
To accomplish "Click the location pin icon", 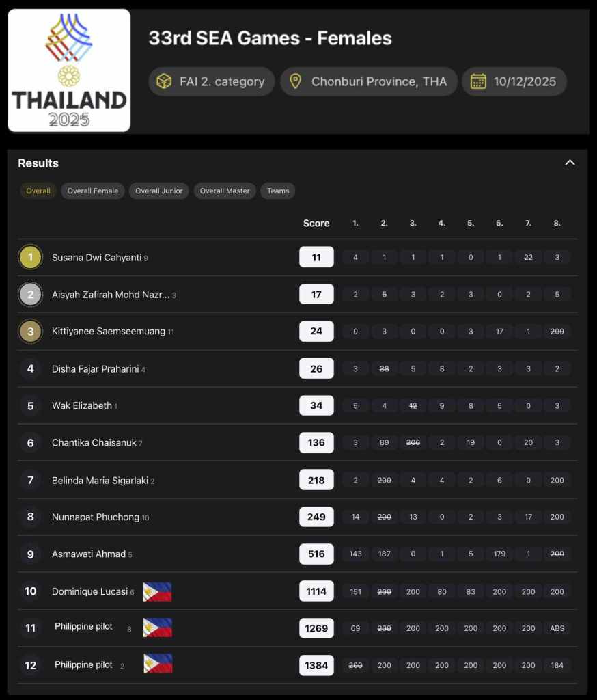I will pos(295,81).
